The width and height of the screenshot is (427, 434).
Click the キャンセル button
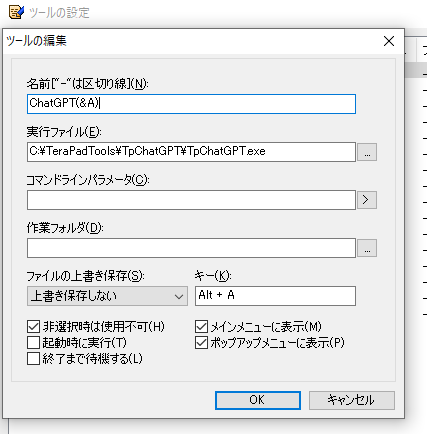point(352,400)
